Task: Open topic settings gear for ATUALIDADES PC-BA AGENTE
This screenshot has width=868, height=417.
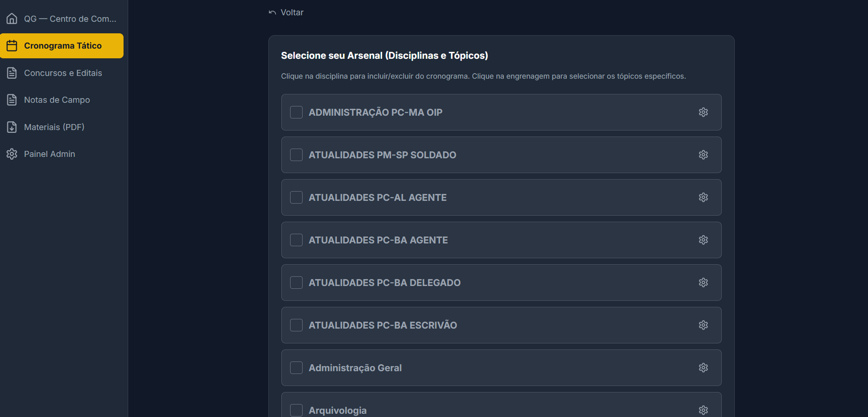Action: (703, 240)
